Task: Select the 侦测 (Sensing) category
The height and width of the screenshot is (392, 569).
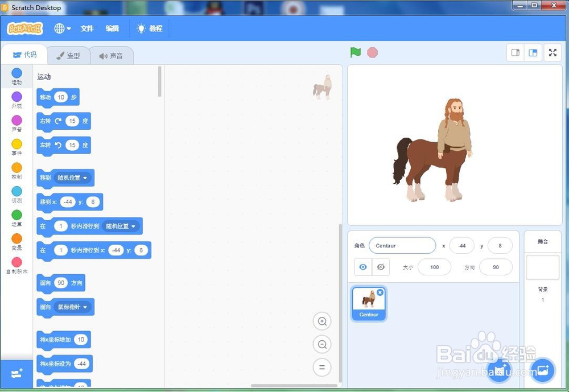Action: 17,195
